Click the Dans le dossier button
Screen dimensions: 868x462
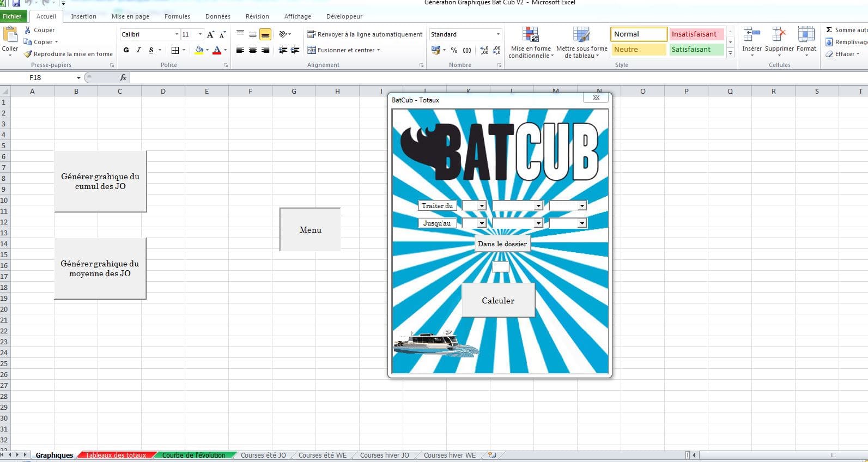pyautogui.click(x=502, y=244)
